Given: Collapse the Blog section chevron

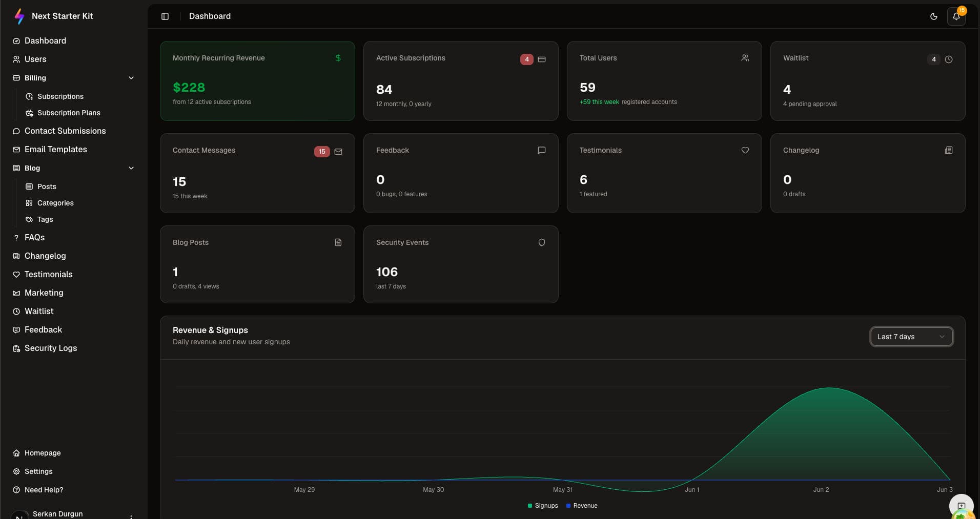Looking at the screenshot, I should pos(131,168).
